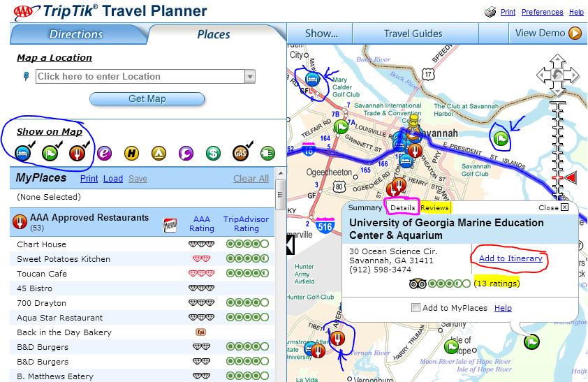Screen dimensions: 588x382
Task: Toggle the electronics 'e' category icon
Action: click(105, 154)
